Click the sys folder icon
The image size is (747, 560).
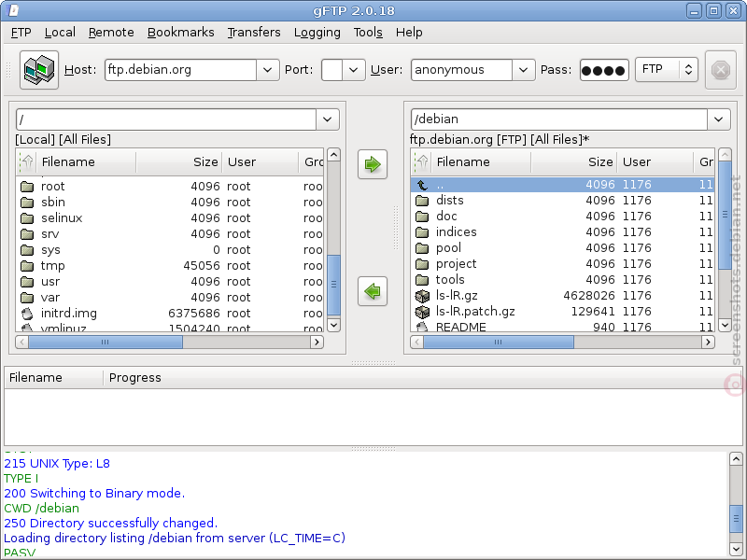click(x=27, y=250)
